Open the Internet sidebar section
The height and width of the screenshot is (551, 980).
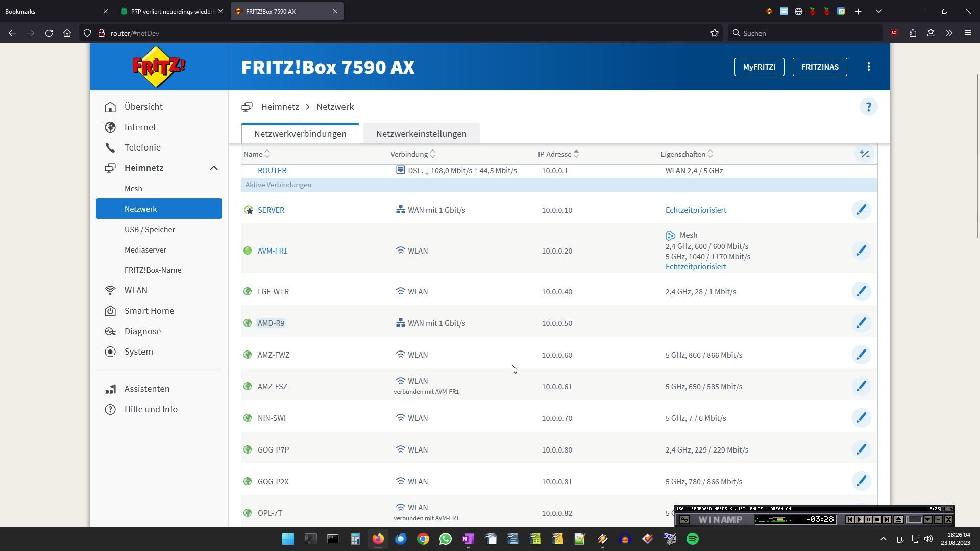tap(140, 127)
